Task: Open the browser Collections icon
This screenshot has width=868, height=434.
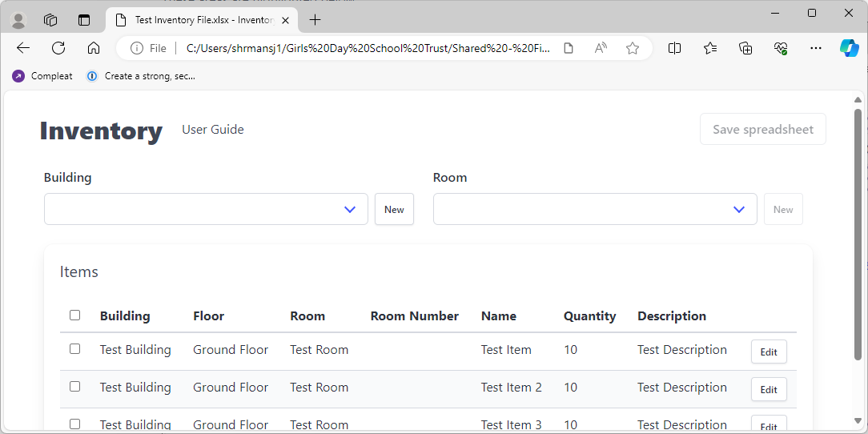Action: pos(745,48)
